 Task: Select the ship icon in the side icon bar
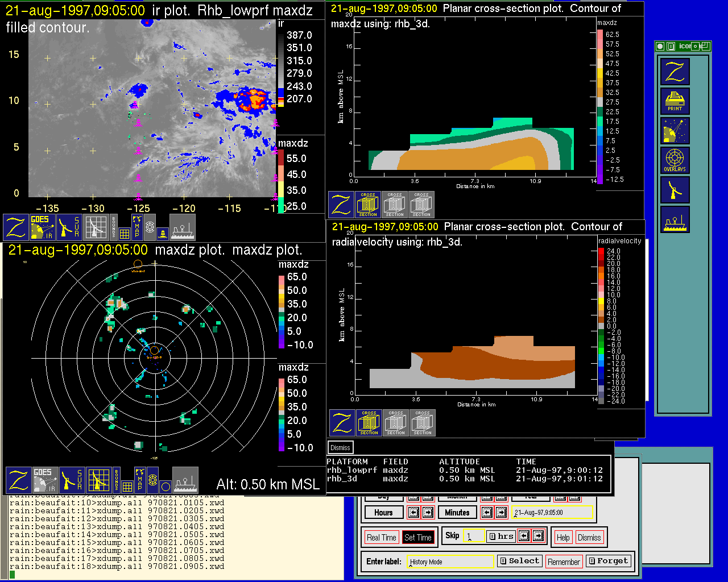click(x=675, y=220)
